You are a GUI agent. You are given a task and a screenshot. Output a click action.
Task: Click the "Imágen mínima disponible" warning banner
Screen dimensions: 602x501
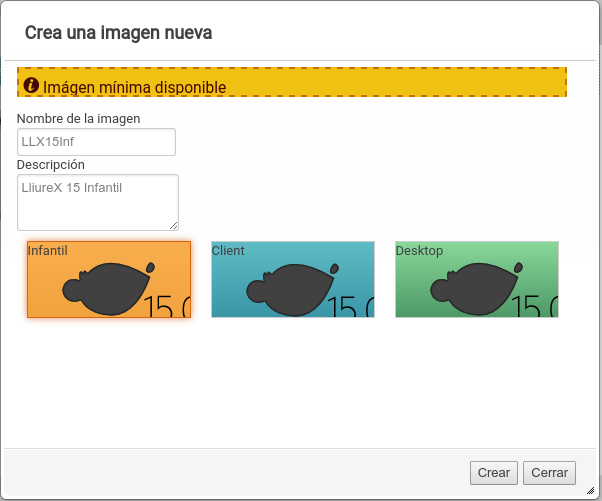(292, 83)
